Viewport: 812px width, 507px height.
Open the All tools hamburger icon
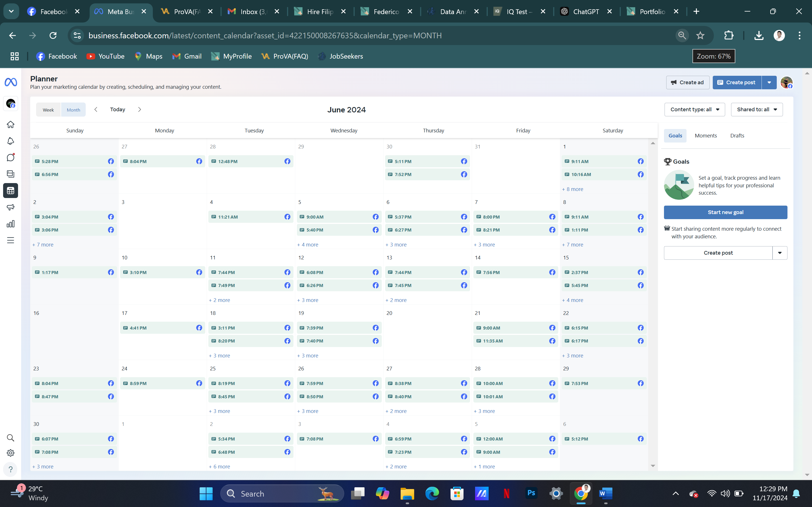(10, 240)
